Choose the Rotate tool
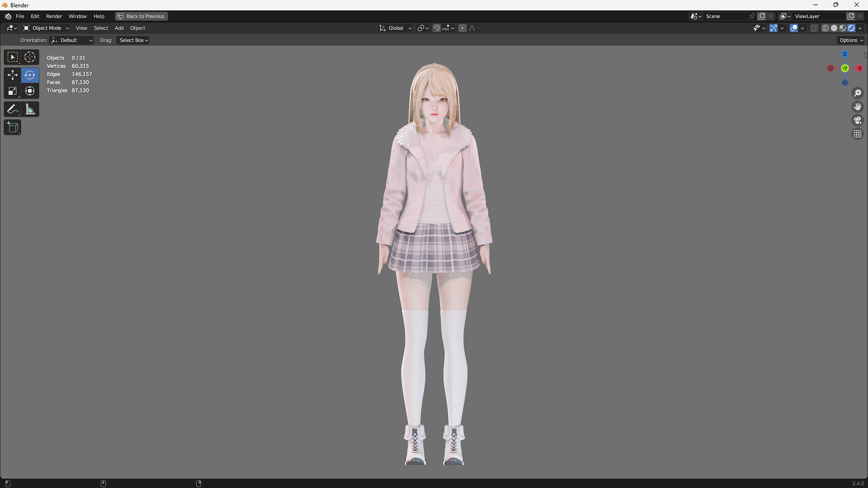 coord(30,75)
